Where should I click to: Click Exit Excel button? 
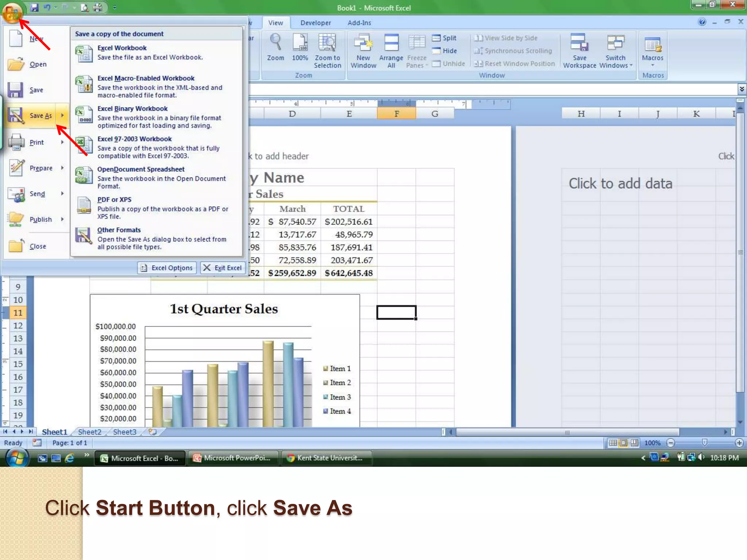click(222, 268)
